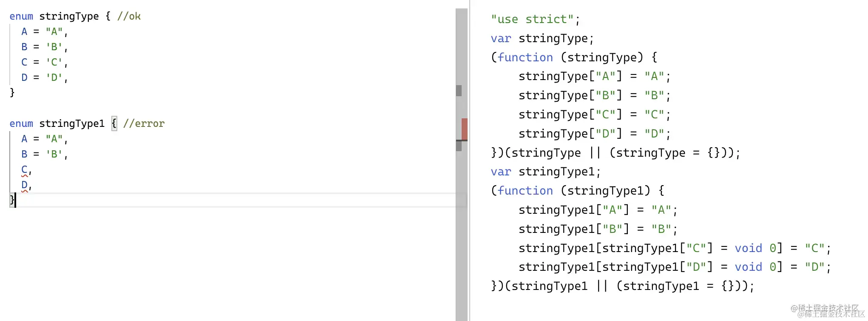Click the red error marker in the editor scrollbar

(x=464, y=129)
